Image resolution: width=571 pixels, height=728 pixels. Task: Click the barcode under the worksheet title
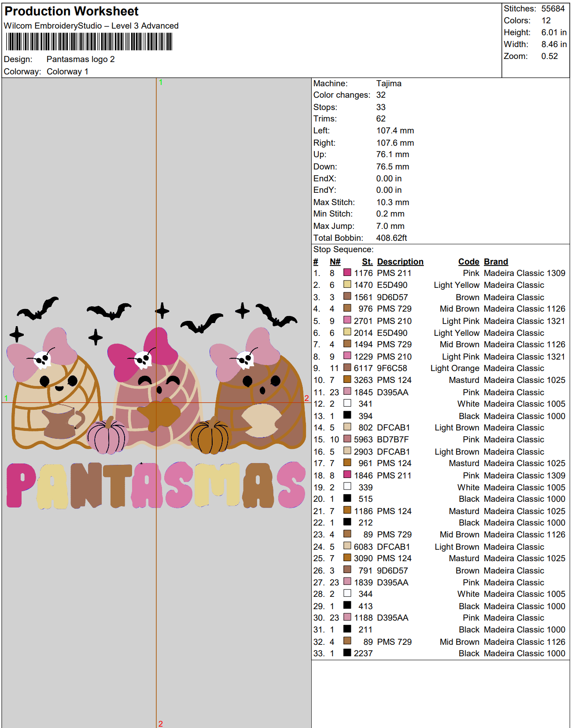click(x=88, y=42)
